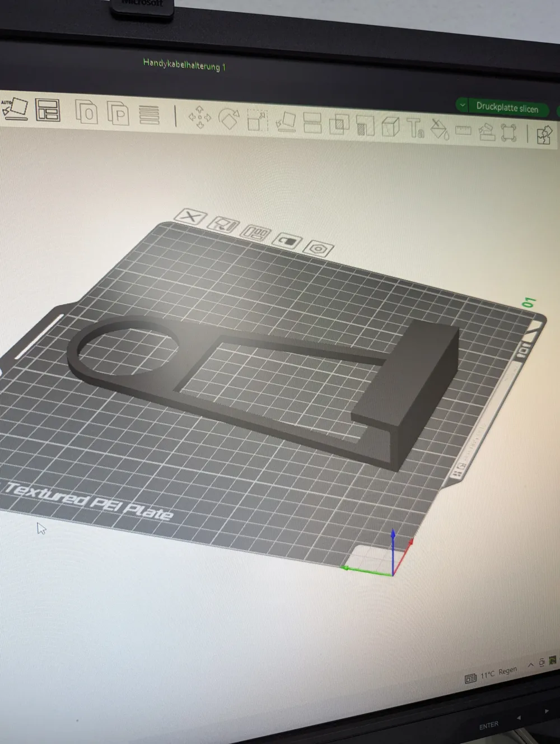The width and height of the screenshot is (560, 744).
Task: Select the Rotate tool
Action: [228, 119]
